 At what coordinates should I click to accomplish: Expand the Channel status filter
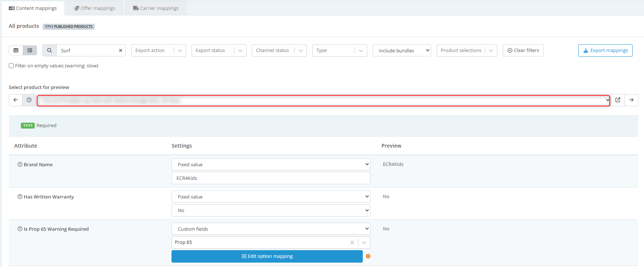(x=279, y=51)
